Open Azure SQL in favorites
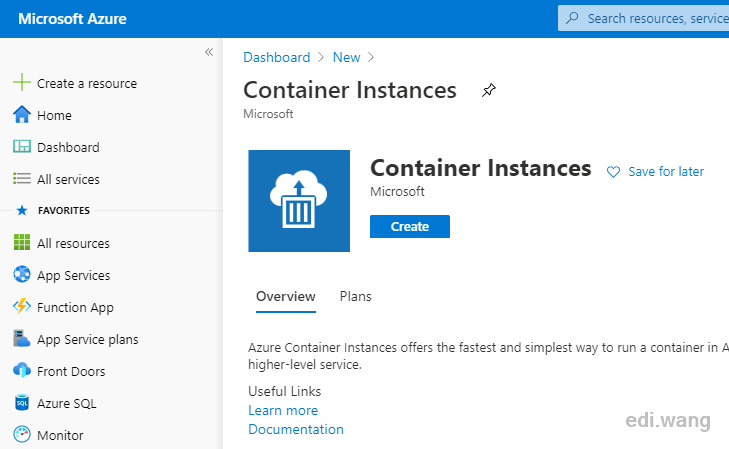This screenshot has height=449, width=729. [67, 404]
